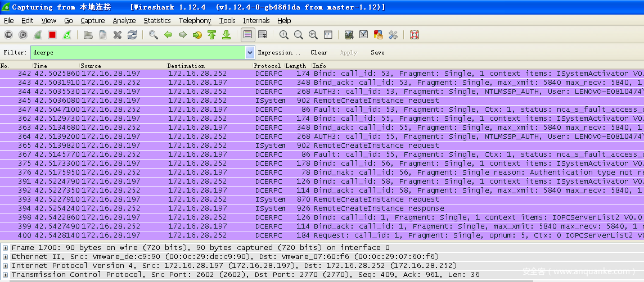Click the open capture file folder icon
Screen dimensions: 644x282
[x=88, y=35]
